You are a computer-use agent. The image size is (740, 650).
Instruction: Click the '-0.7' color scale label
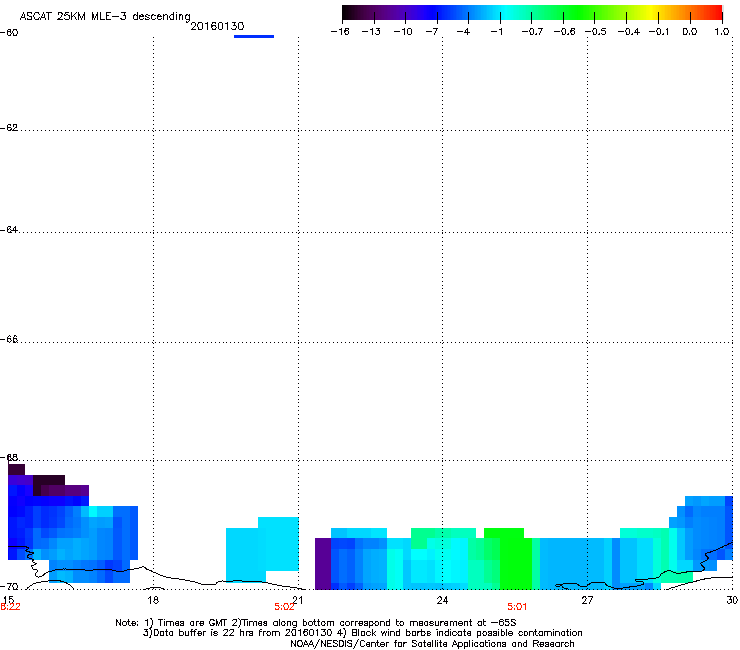point(532,32)
